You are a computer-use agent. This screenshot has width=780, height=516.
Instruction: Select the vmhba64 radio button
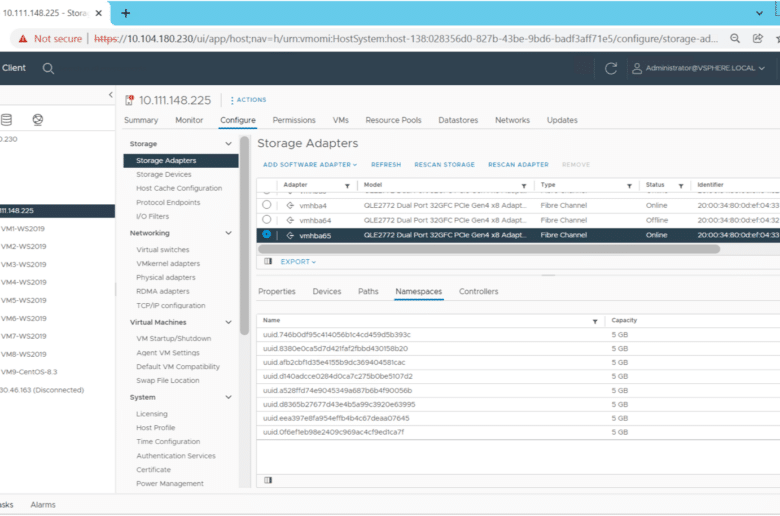(x=267, y=219)
